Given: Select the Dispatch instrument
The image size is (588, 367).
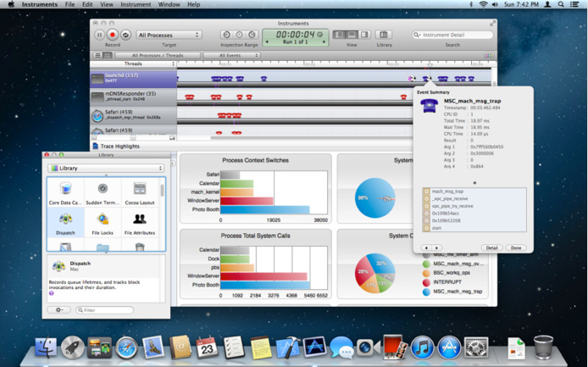Looking at the screenshot, I should 65,223.
